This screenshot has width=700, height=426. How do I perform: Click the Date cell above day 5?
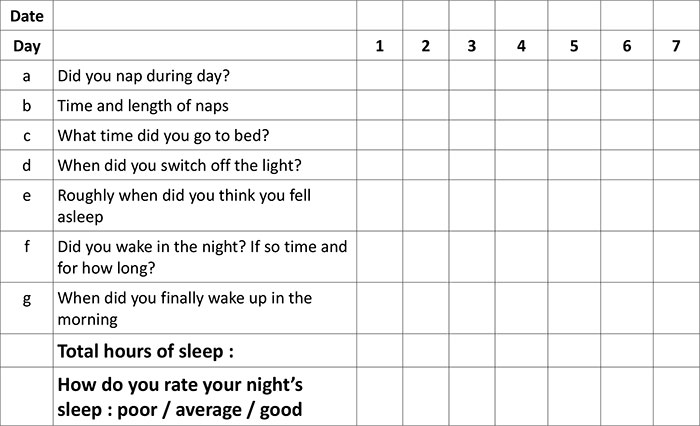(574, 15)
